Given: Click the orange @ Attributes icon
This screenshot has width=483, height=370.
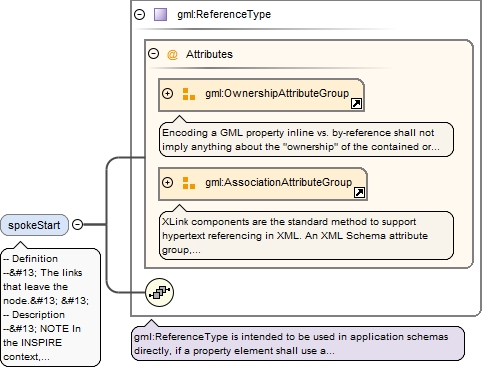Looking at the screenshot, I should tap(172, 54).
